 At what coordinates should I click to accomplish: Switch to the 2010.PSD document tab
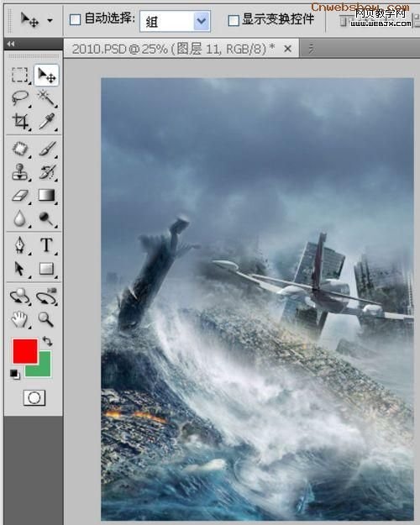173,49
